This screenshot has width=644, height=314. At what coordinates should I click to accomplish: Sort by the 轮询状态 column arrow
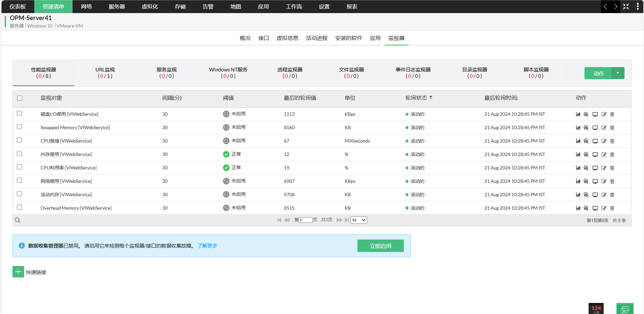[431, 98]
